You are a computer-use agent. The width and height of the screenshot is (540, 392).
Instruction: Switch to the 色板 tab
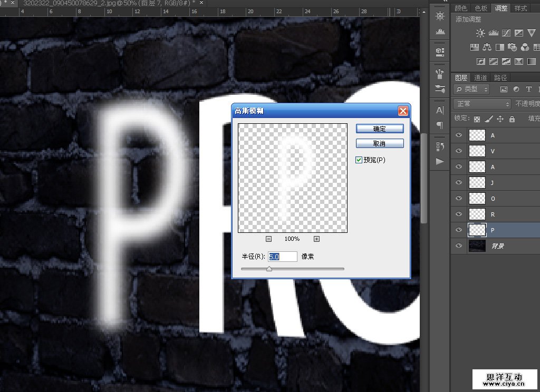(481, 8)
